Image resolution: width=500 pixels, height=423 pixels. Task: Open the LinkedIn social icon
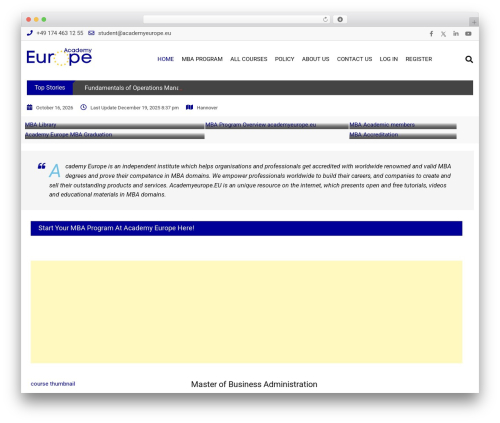456,34
